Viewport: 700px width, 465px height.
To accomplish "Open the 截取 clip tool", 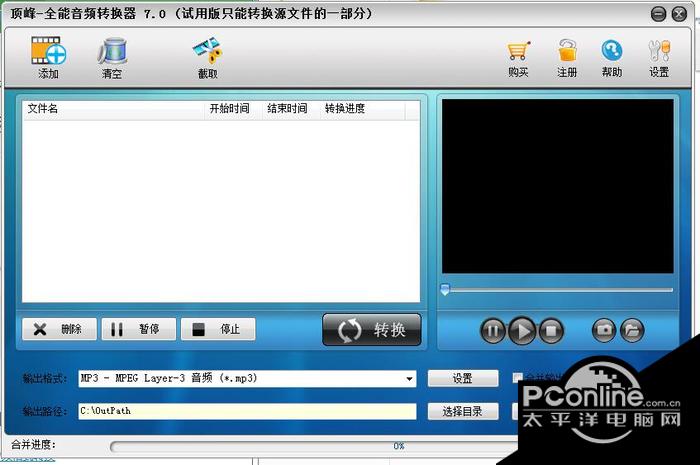I will click(208, 58).
